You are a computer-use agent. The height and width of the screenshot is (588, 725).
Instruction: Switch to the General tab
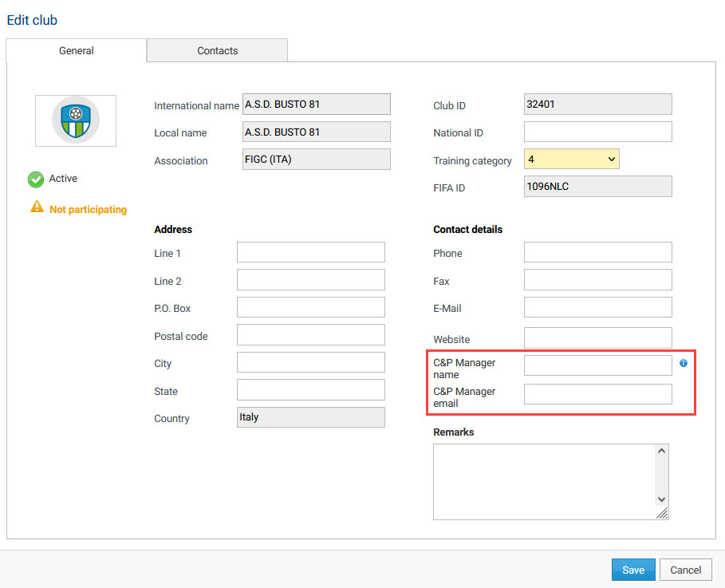pos(77,50)
